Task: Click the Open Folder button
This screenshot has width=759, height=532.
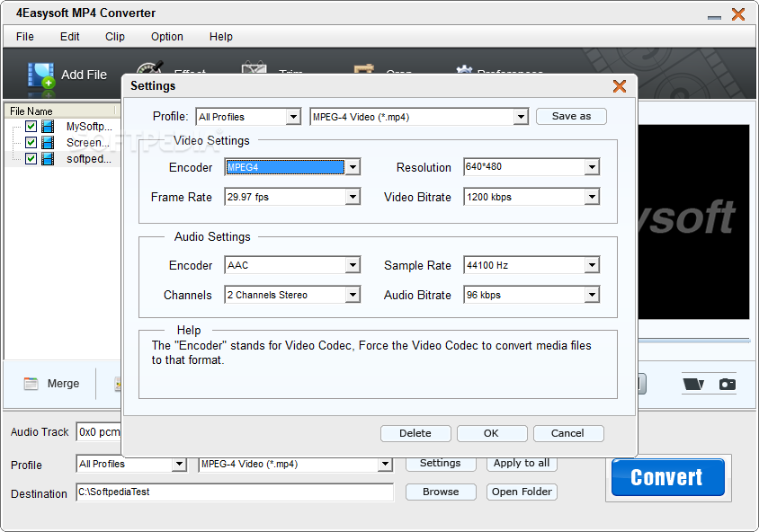Action: pos(522,492)
